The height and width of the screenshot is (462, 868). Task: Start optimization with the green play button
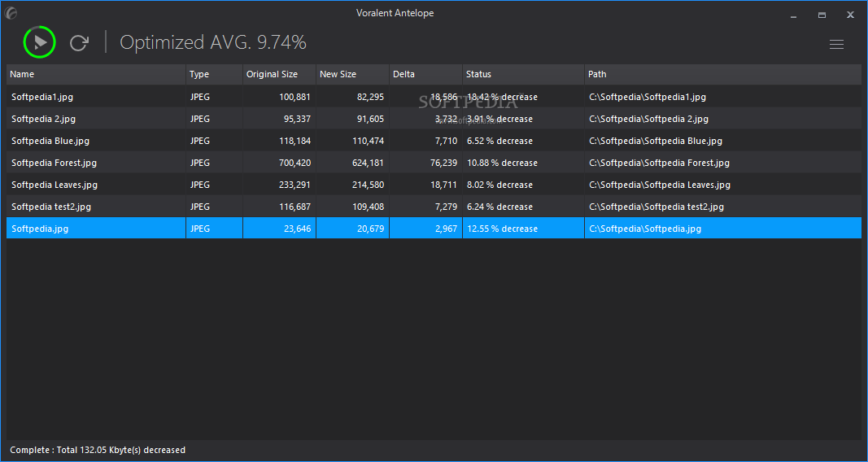(x=39, y=42)
